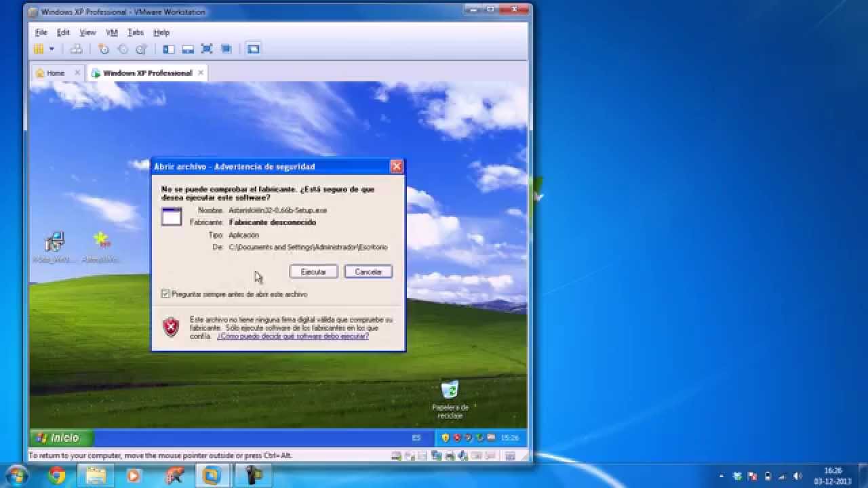Toggle the thumbnail bar toolbar icon
The height and width of the screenshot is (488, 868).
[x=188, y=49]
